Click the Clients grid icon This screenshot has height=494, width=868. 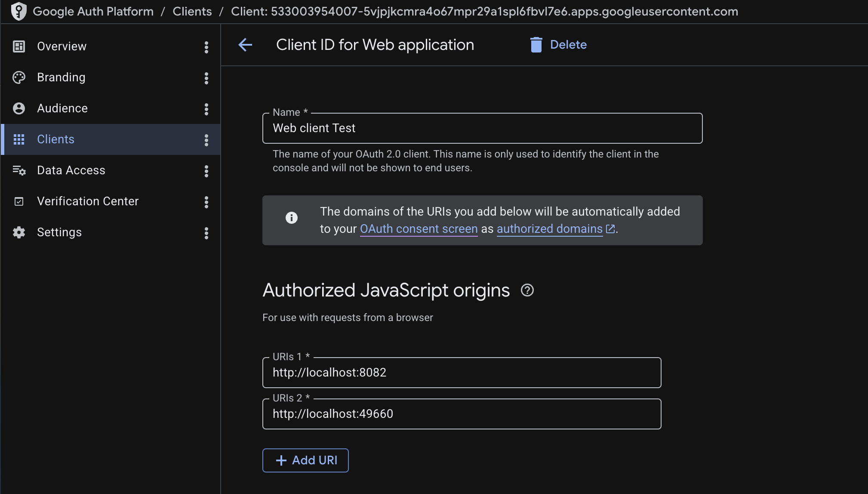(19, 139)
